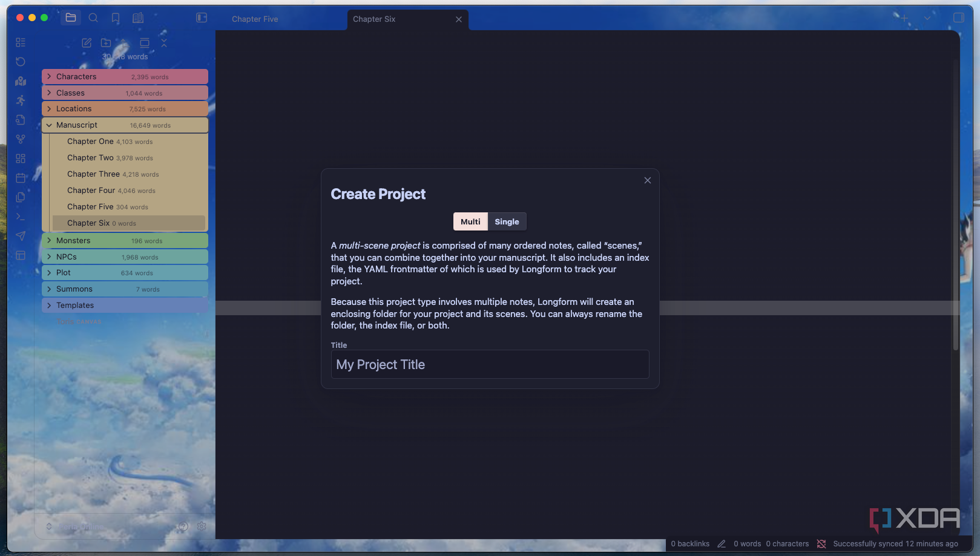Screen dimensions: 980x556
Task: Focus the project Title input field
Action: [490, 364]
